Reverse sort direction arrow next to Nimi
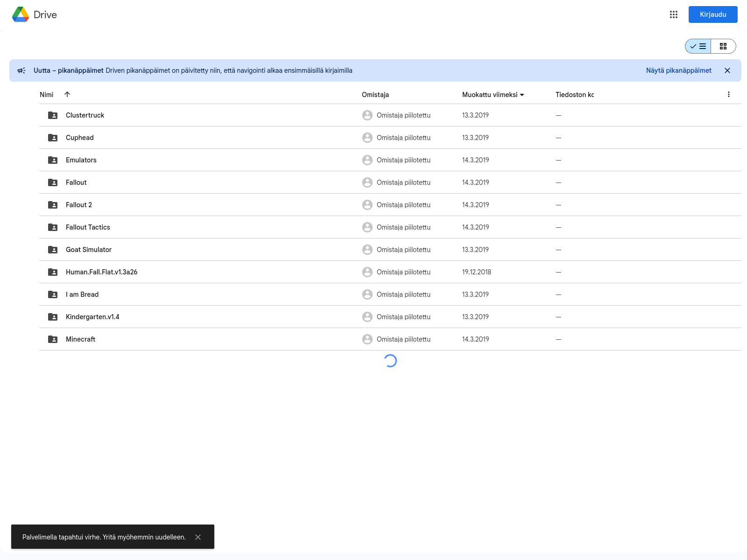 pos(67,94)
